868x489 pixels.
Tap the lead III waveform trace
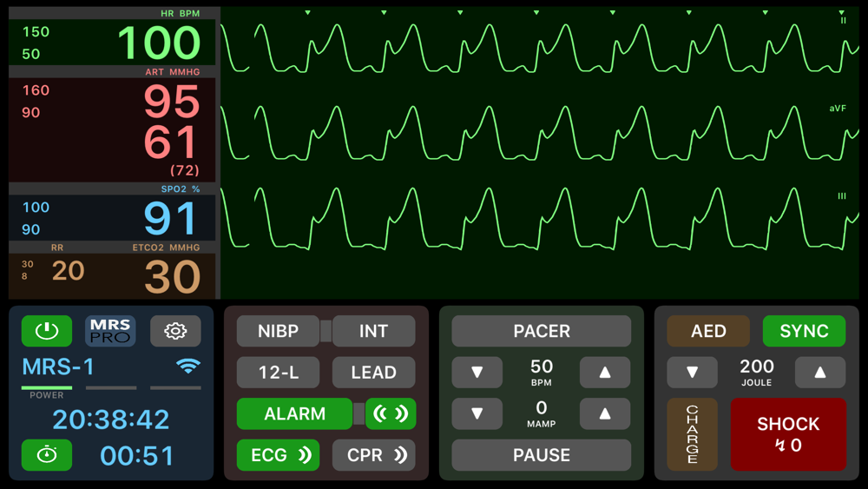[x=540, y=219]
